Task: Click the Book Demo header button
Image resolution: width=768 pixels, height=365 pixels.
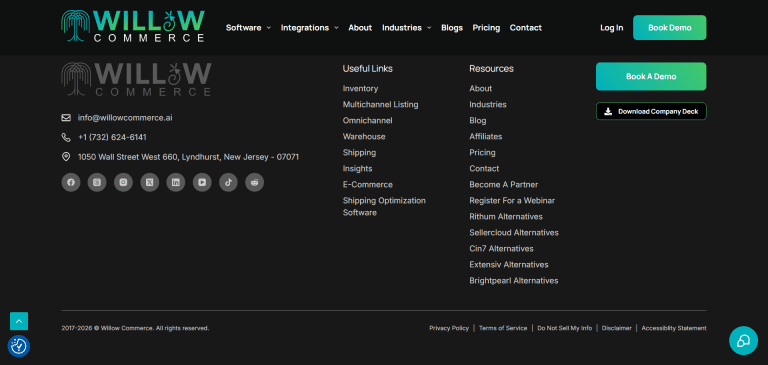Action: coord(670,27)
